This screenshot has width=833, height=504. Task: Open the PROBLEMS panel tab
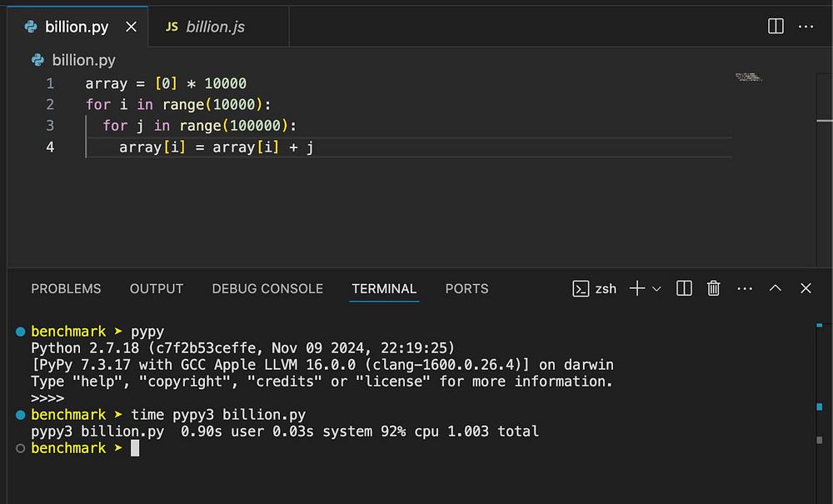(x=66, y=288)
